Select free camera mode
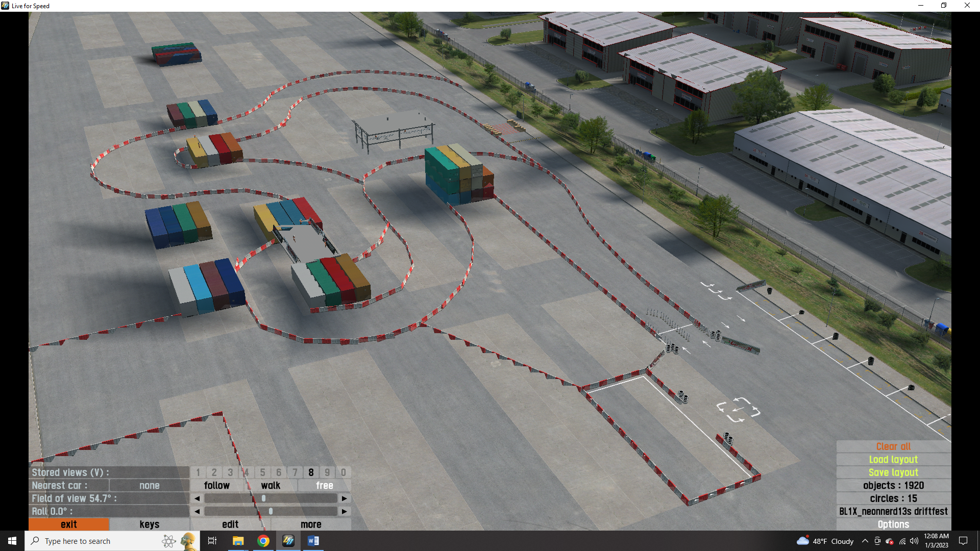The image size is (980, 551). (325, 485)
